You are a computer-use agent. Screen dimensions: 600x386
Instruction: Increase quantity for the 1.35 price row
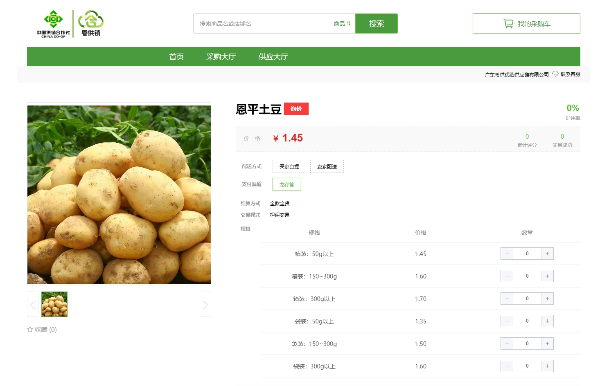point(547,321)
